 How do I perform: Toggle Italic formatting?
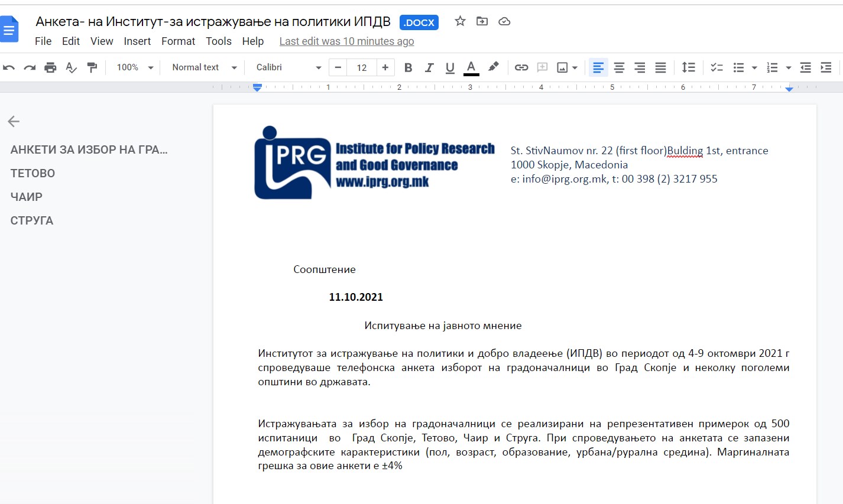(x=429, y=67)
